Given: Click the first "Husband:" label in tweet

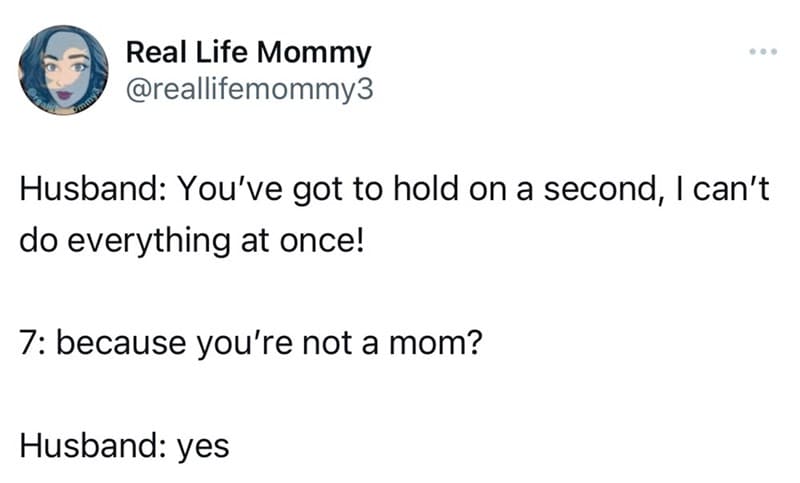Looking at the screenshot, I should coord(90,189).
